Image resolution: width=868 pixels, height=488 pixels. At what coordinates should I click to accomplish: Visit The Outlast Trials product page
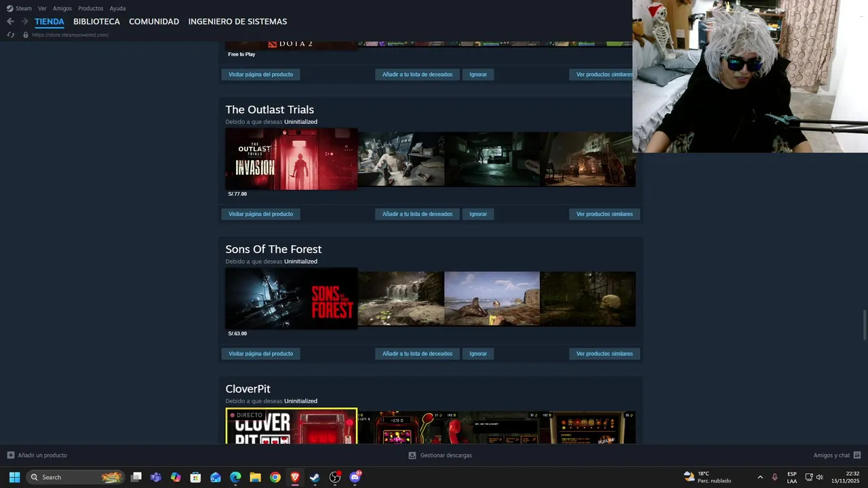pyautogui.click(x=260, y=214)
